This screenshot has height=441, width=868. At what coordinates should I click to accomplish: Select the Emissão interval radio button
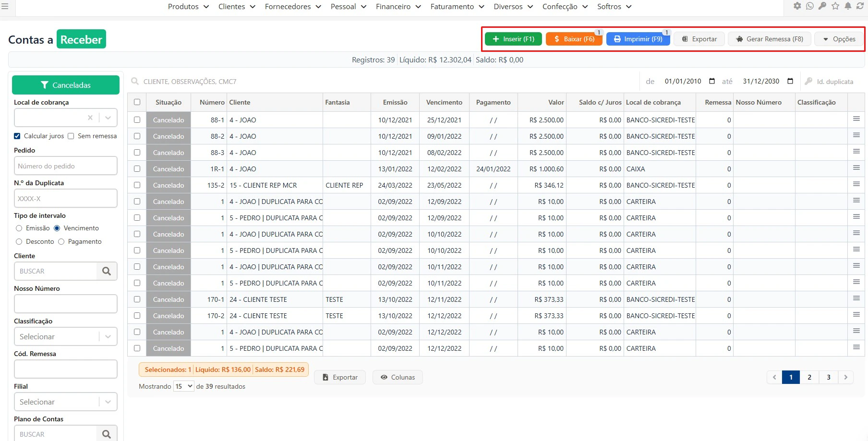click(19, 228)
